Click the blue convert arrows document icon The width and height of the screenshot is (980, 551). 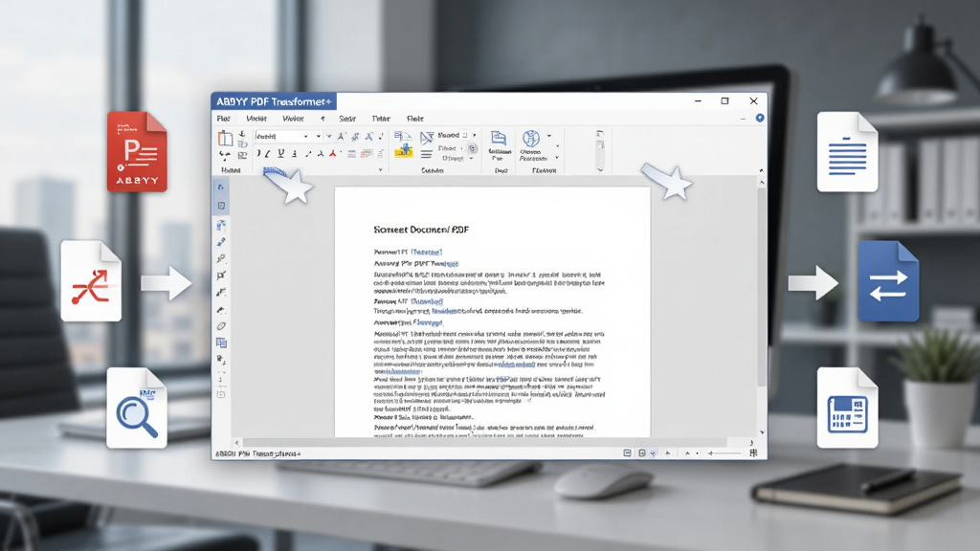click(888, 281)
